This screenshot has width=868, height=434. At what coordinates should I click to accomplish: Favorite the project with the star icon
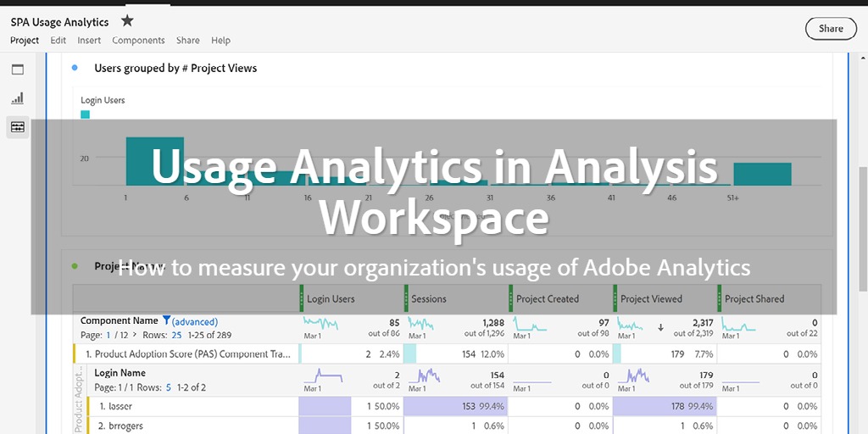127,20
